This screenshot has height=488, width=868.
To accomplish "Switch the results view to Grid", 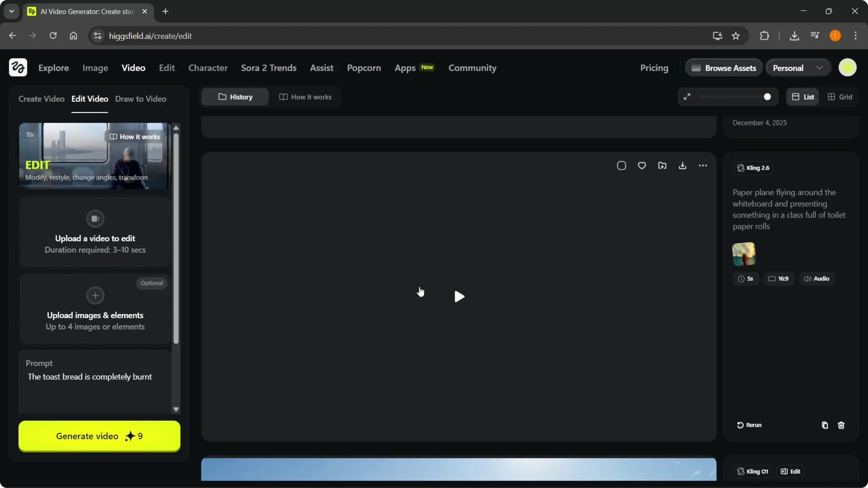I will point(840,97).
